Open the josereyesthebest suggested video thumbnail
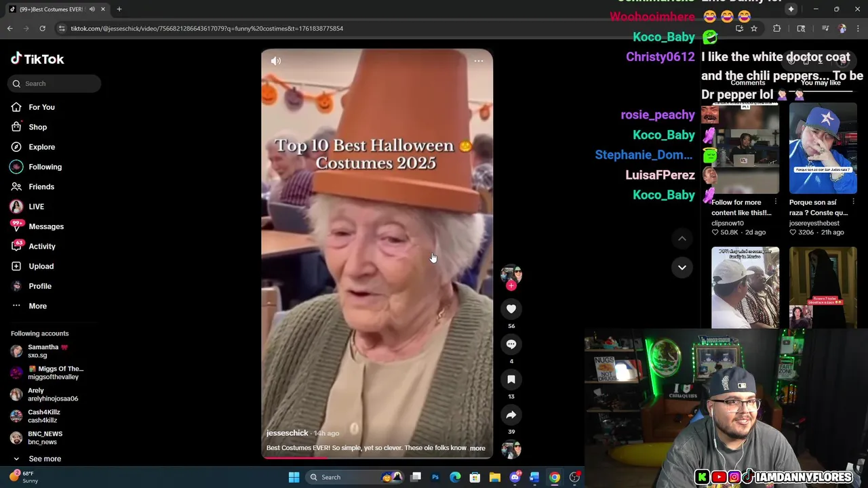Viewport: 868px width, 488px height. click(x=823, y=148)
